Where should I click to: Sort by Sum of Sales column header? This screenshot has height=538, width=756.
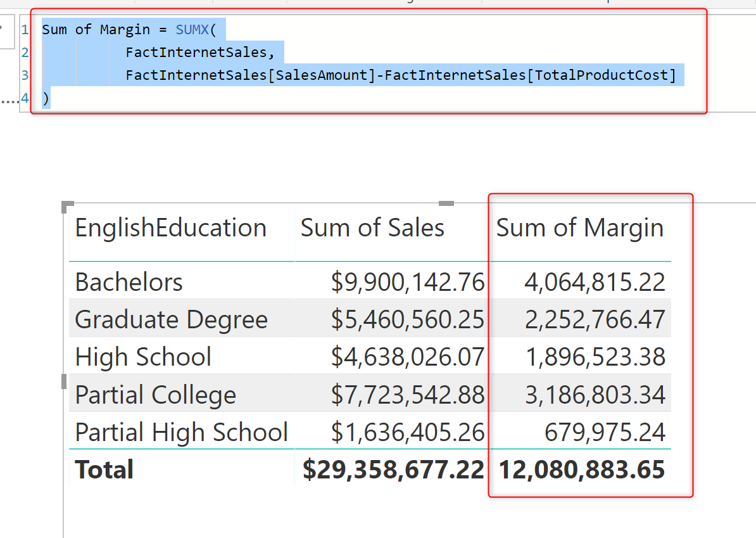pos(372,228)
